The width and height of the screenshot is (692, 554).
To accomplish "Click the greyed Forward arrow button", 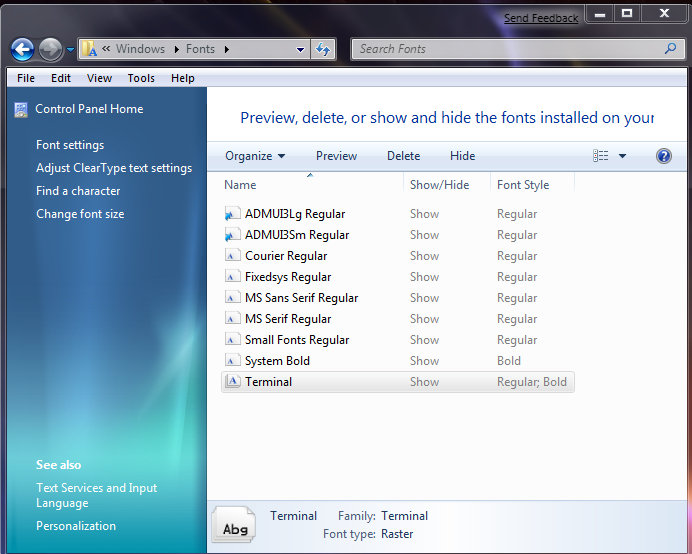I will click(x=50, y=49).
